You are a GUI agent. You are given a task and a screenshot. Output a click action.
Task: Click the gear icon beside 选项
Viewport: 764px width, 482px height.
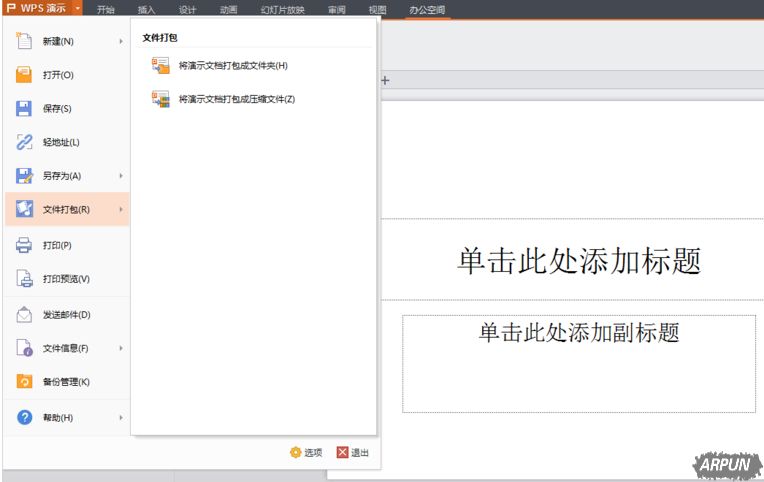click(295, 452)
